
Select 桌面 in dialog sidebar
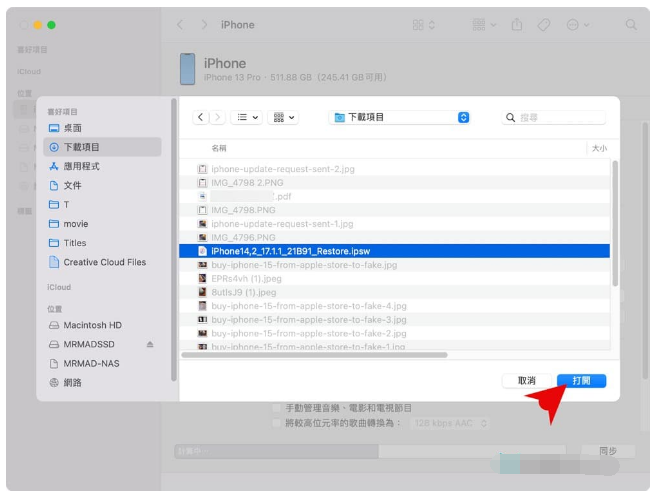[x=102, y=128]
